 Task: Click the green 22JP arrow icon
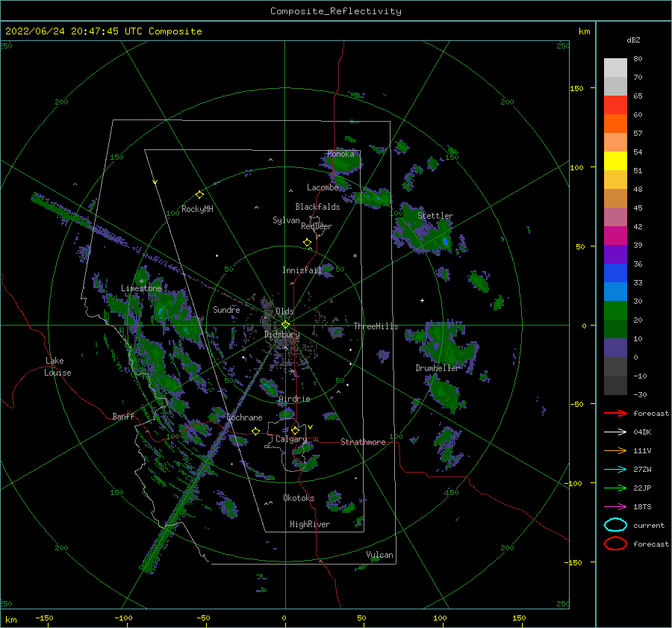click(x=615, y=488)
